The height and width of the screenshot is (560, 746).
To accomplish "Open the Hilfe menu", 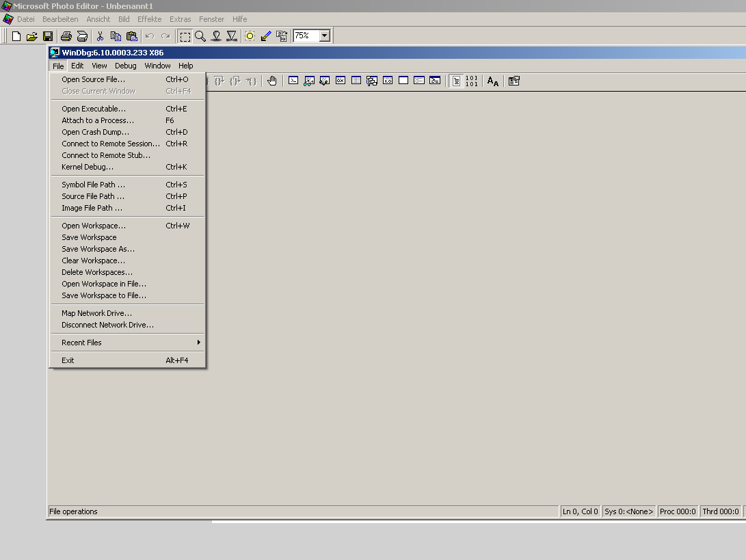I will click(240, 19).
